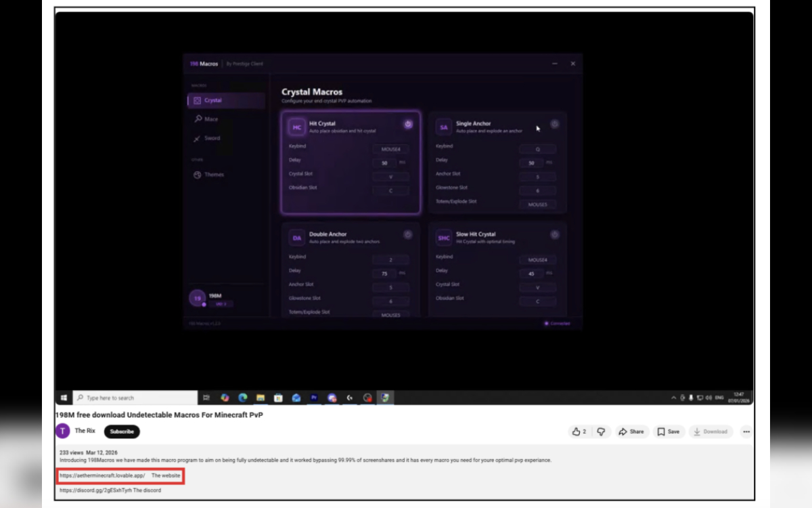Click Single Anchor Totem/Explode Slot field MOUSE5
This screenshot has height=508, width=812.
click(538, 205)
